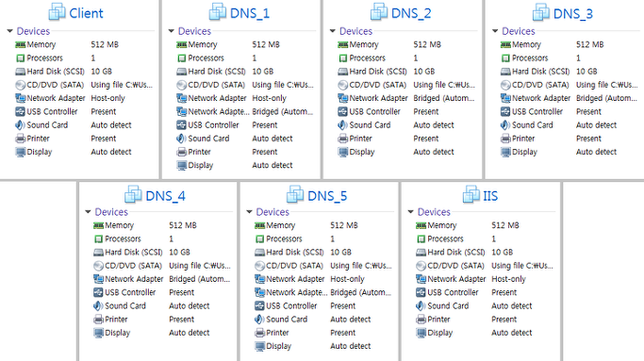Click the Host-only value in Client

pyautogui.click(x=108, y=98)
